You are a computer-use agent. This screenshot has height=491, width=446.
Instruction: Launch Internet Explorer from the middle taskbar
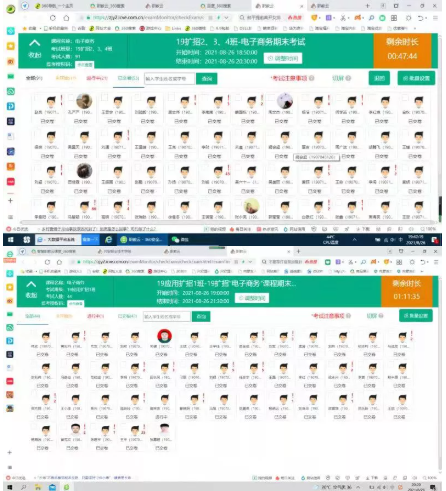click(x=108, y=239)
